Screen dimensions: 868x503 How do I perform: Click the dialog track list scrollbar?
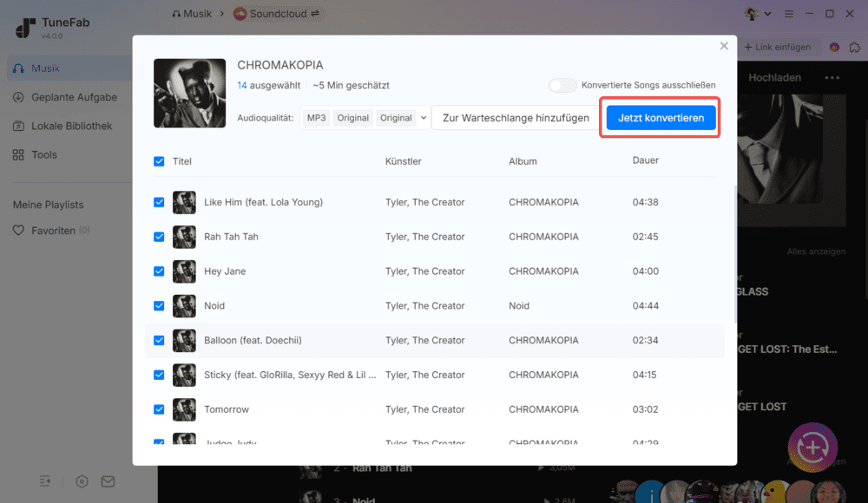coord(735,255)
